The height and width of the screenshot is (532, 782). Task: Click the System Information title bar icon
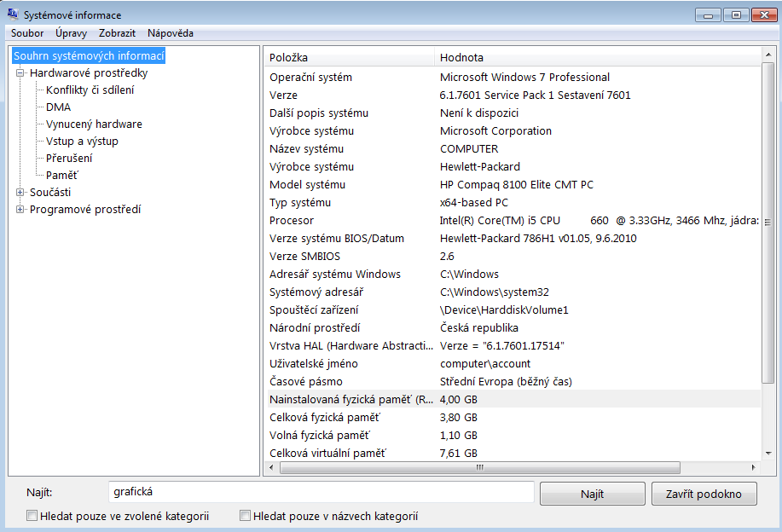(13, 14)
